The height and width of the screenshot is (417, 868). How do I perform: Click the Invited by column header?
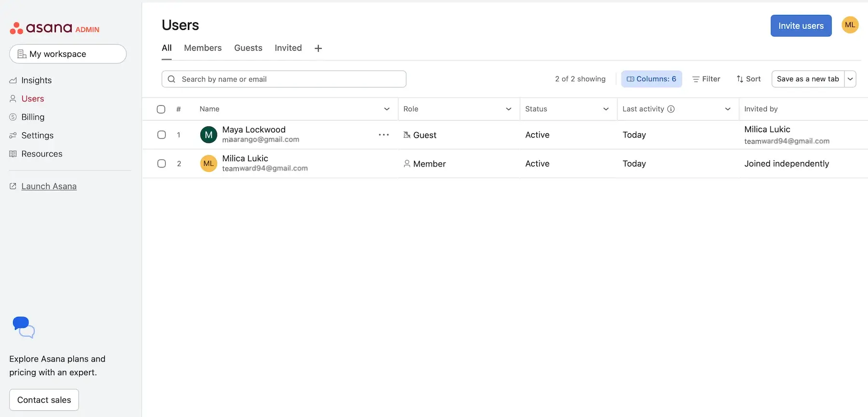[x=760, y=109]
